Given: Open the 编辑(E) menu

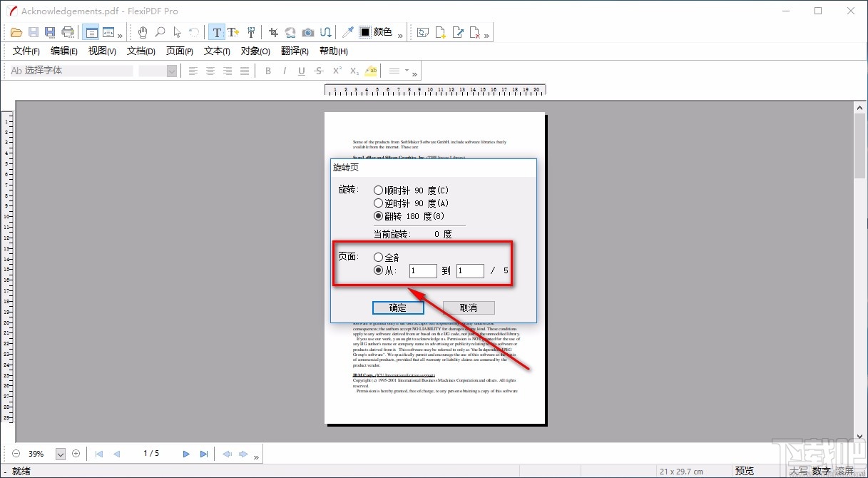Looking at the screenshot, I should [x=64, y=51].
